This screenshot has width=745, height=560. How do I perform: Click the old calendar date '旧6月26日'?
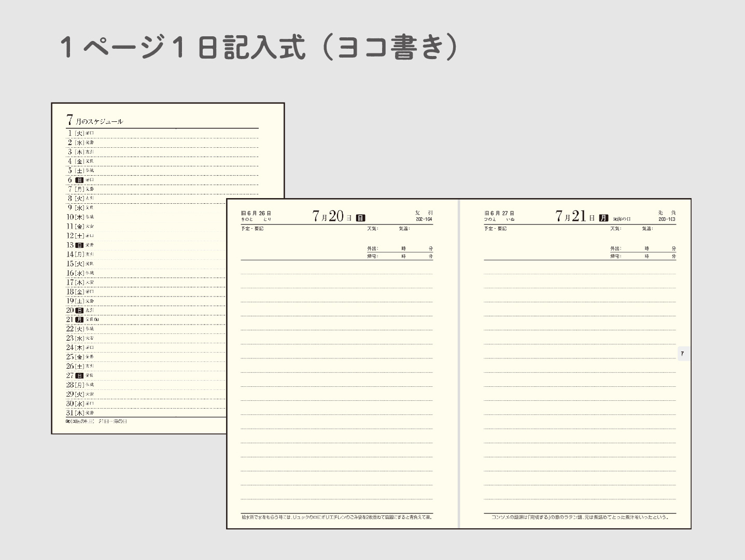[256, 213]
